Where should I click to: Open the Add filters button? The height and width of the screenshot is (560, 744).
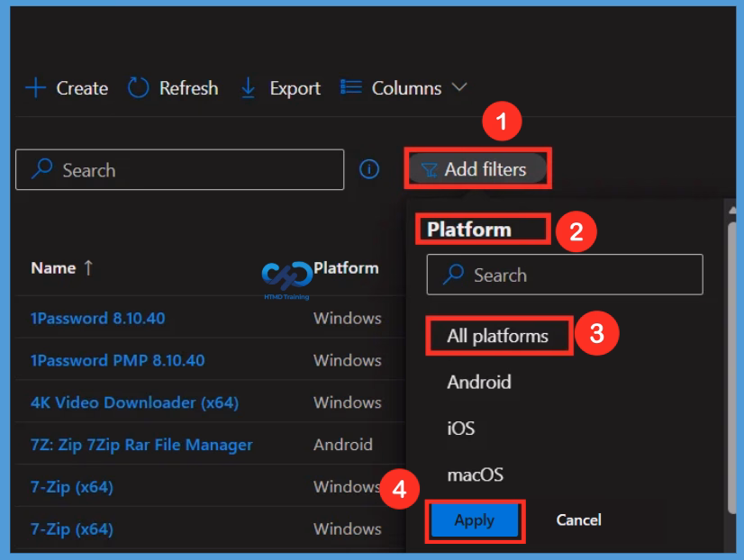coord(477,168)
